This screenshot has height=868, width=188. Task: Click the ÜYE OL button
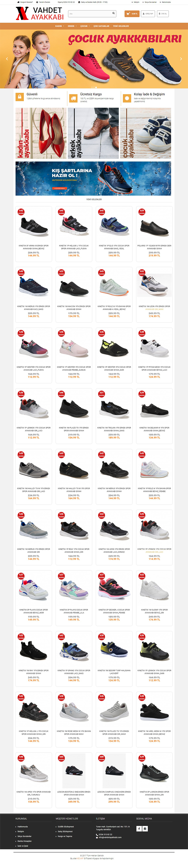(x=163, y=14)
